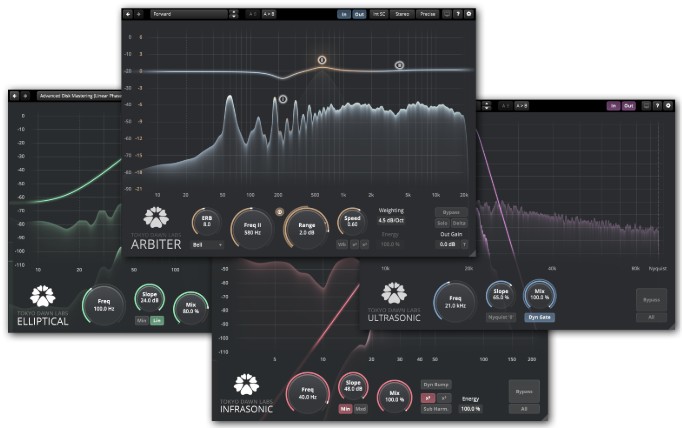Click the Bypass button in Ultrasonic
The height and width of the screenshot is (428, 682).
(651, 300)
